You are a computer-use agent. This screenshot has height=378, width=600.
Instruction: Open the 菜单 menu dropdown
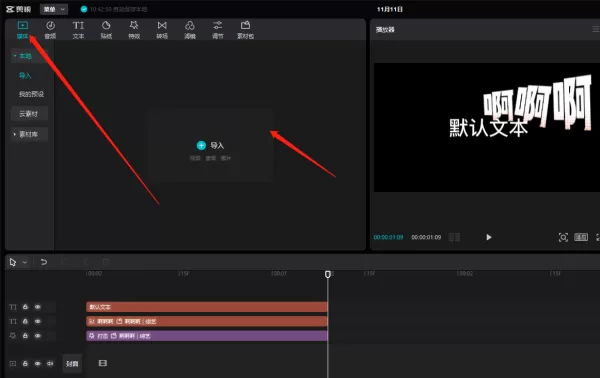(x=54, y=9)
